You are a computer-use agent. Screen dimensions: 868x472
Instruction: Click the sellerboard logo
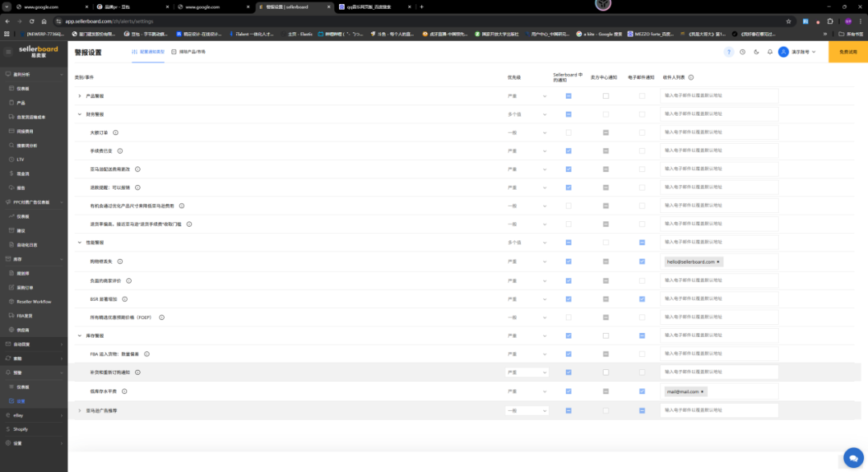(x=39, y=51)
